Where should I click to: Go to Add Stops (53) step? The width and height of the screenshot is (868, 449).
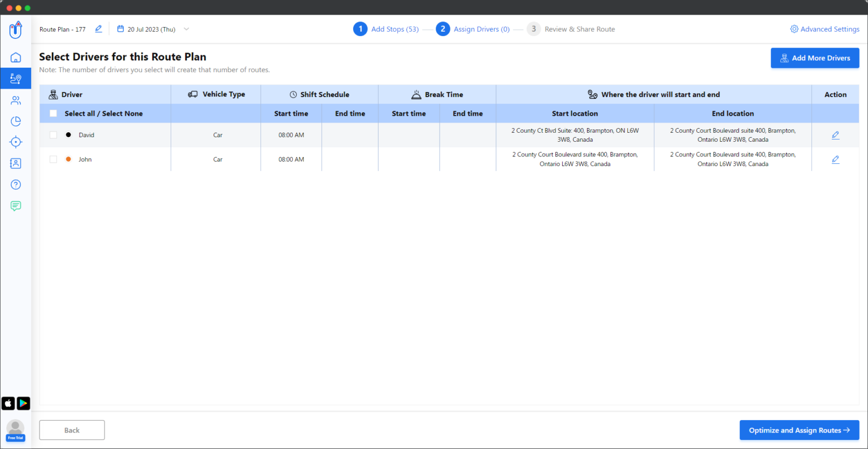click(394, 29)
